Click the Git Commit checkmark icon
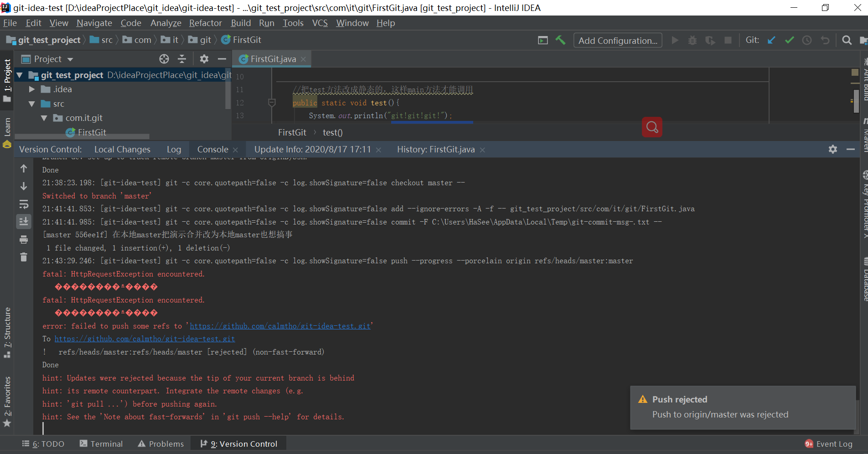Screen dimensions: 868x454 click(790, 40)
